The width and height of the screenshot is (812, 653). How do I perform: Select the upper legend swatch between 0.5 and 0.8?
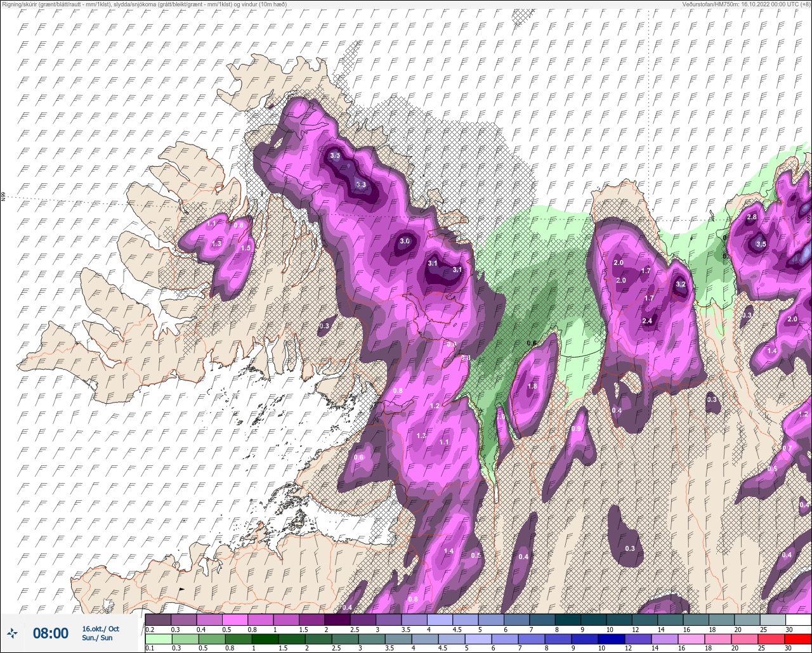235,619
